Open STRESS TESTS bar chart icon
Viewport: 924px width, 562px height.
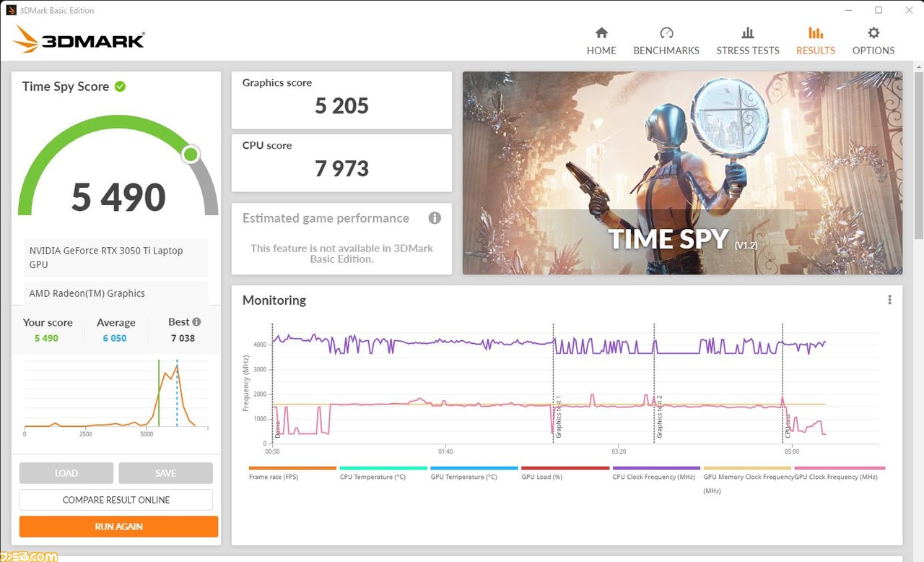(x=748, y=33)
